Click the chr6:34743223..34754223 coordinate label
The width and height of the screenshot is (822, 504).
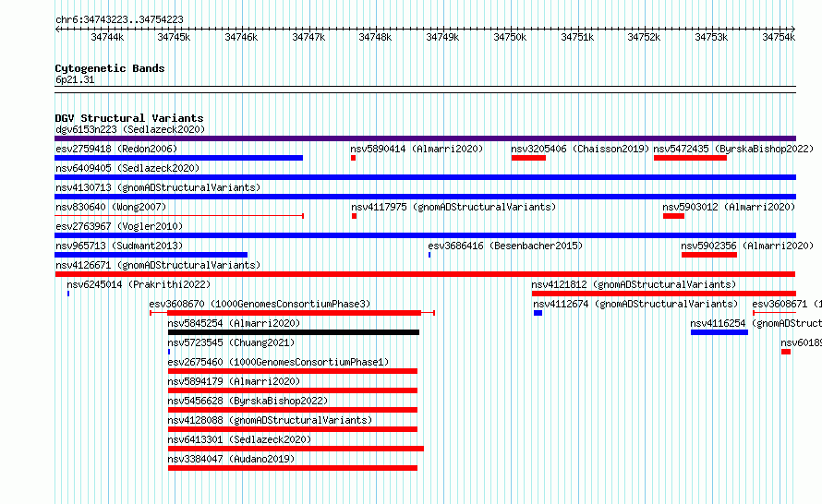point(119,19)
